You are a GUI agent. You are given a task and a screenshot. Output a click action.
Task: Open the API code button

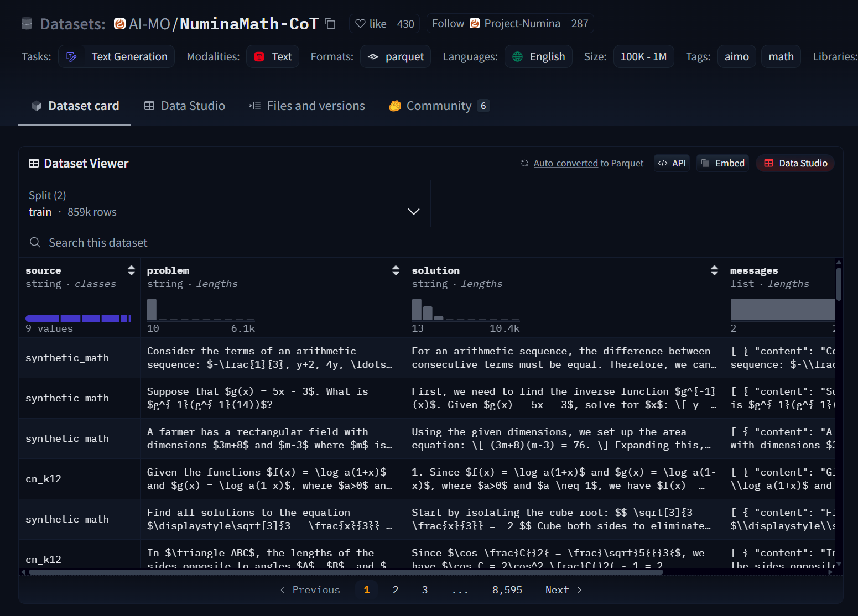(x=672, y=163)
